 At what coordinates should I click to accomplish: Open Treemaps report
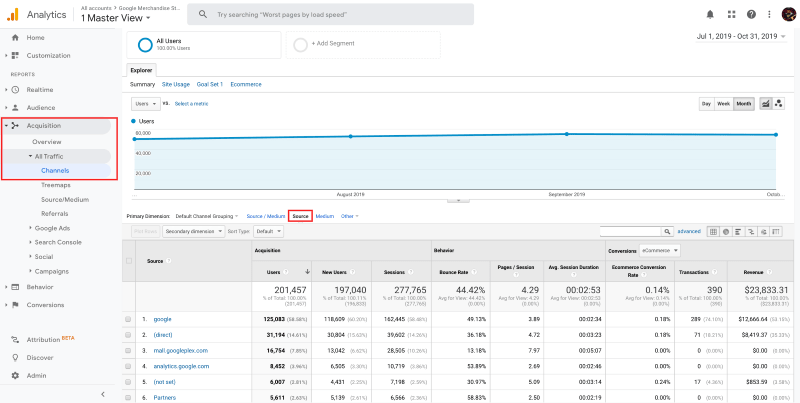pos(56,185)
